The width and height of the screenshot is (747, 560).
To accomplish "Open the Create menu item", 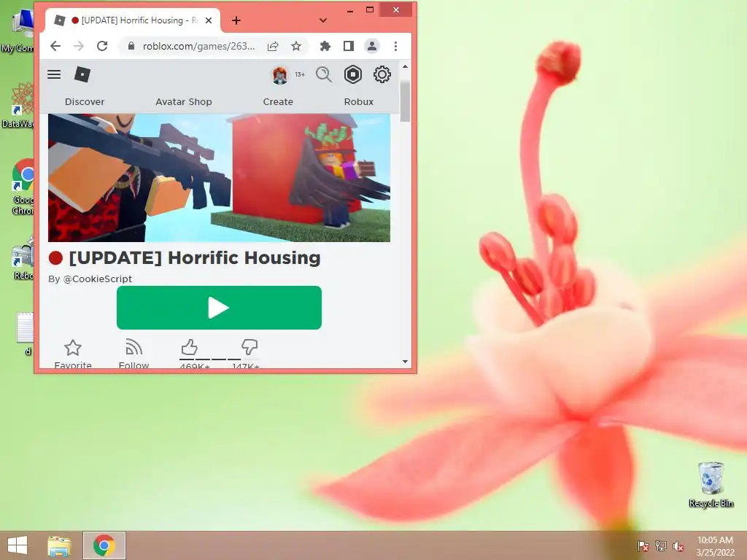I will pyautogui.click(x=278, y=102).
